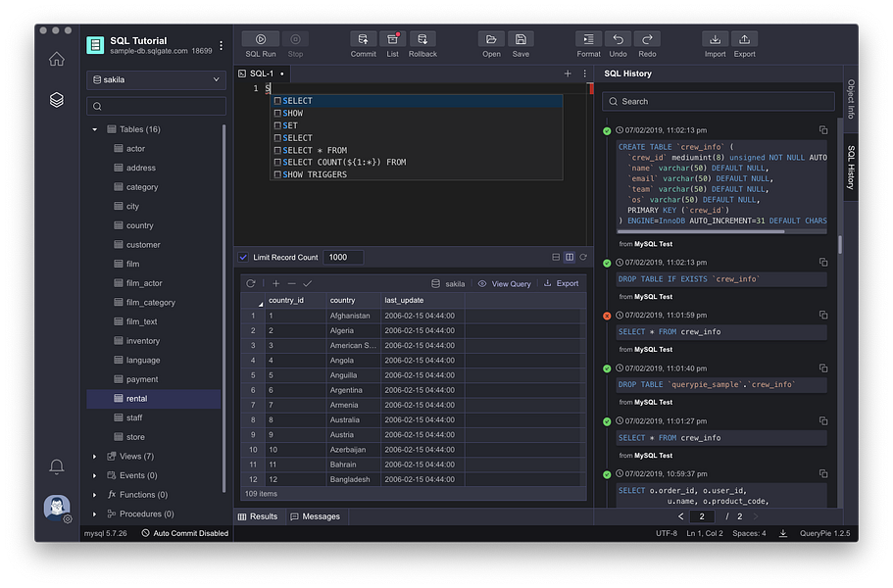Click the object tree scrollbar

(223, 308)
